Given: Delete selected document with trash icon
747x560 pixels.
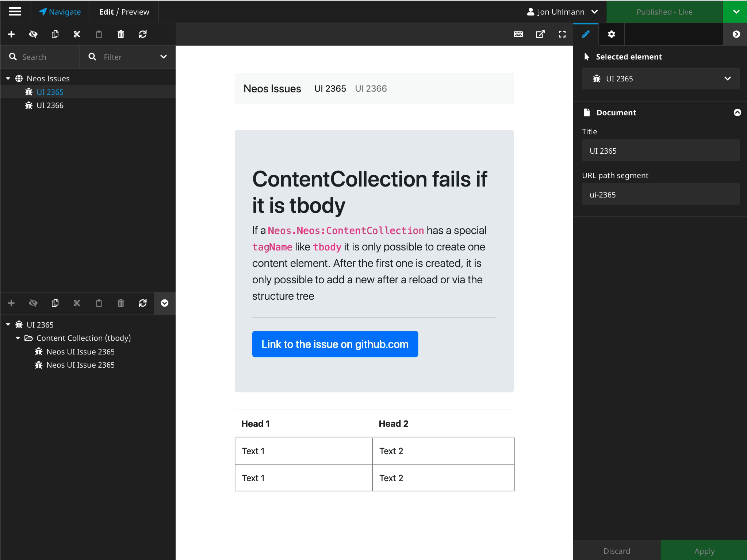Looking at the screenshot, I should coord(121,34).
